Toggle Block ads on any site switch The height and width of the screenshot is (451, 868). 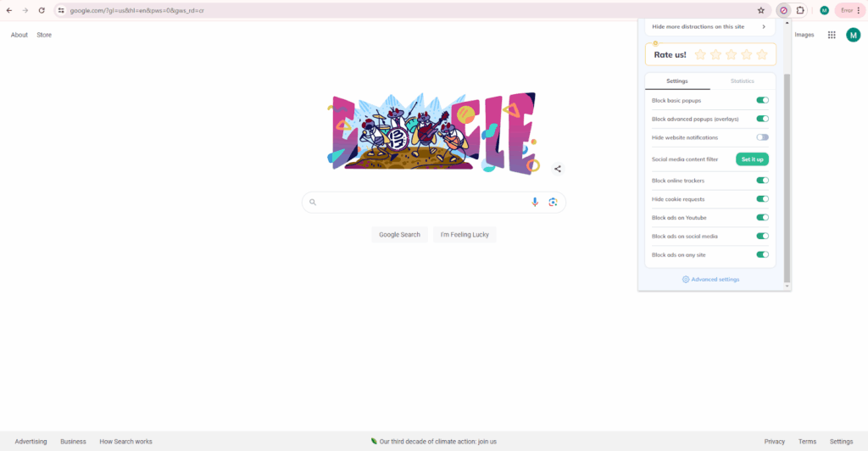[x=762, y=255]
